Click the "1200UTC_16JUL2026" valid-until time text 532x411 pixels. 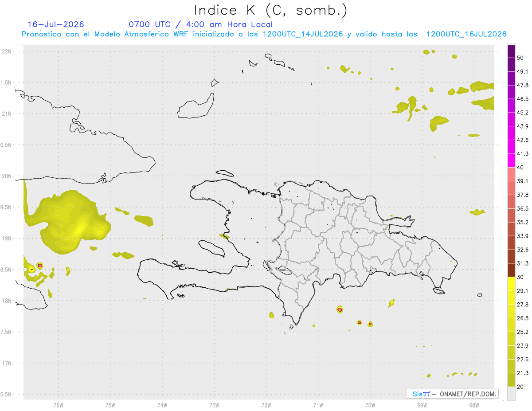[x=466, y=34]
